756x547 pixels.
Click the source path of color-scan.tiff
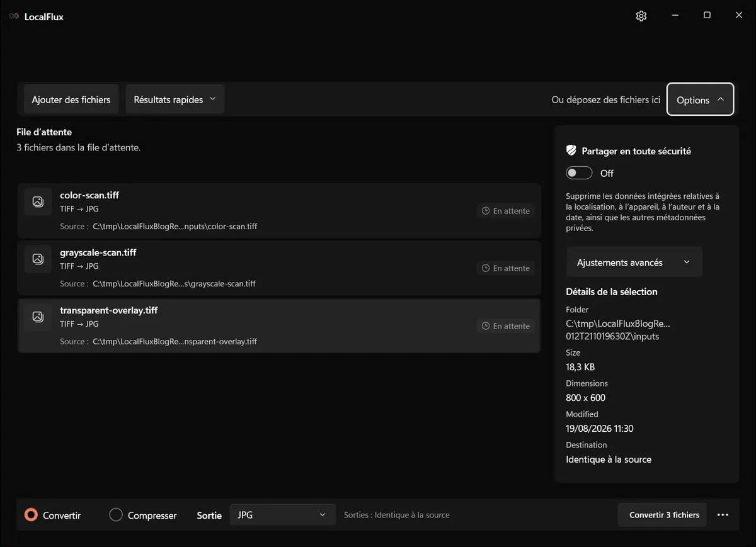tap(175, 227)
